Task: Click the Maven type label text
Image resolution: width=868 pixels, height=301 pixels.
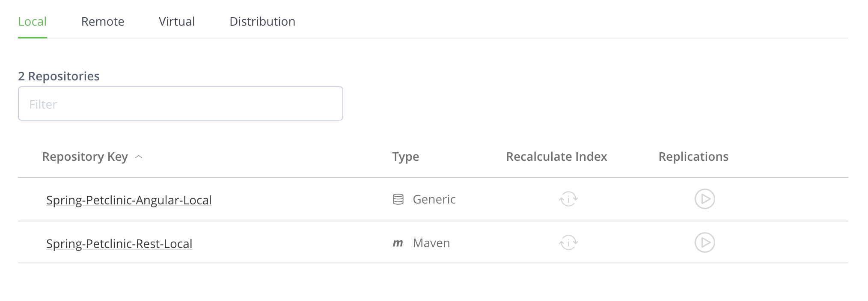Action: click(431, 243)
